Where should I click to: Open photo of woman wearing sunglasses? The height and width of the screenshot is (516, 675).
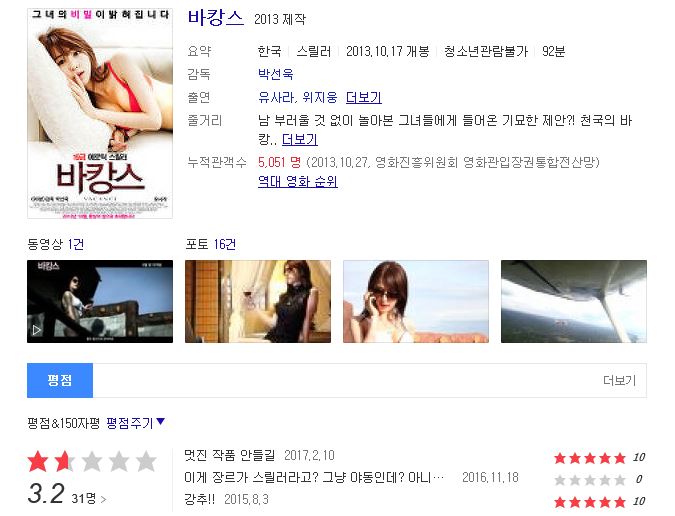pos(416,301)
